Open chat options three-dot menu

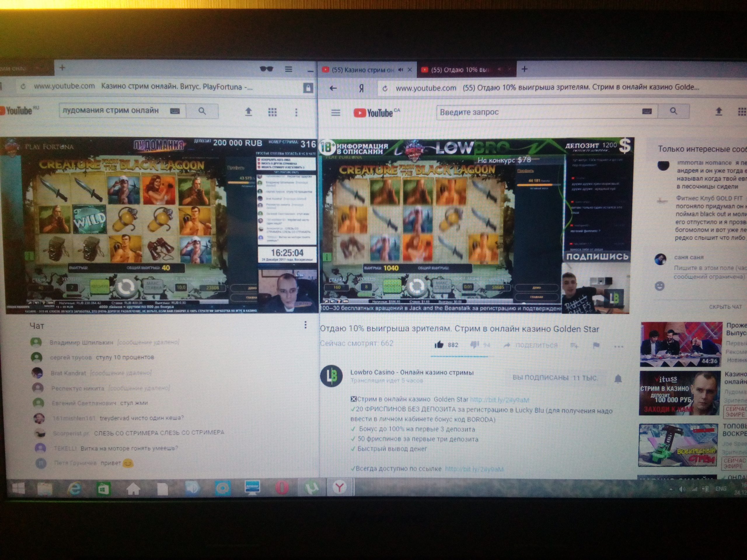[x=305, y=325]
